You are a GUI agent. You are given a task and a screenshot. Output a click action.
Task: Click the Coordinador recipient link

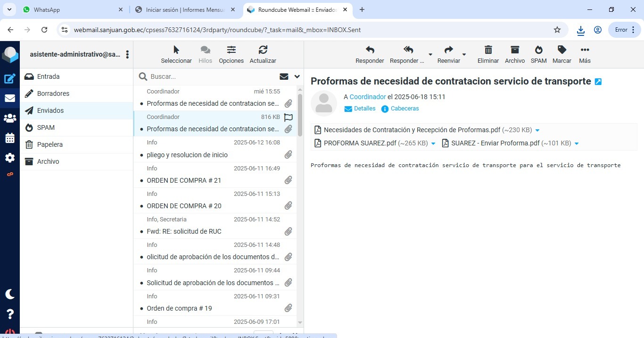(368, 97)
